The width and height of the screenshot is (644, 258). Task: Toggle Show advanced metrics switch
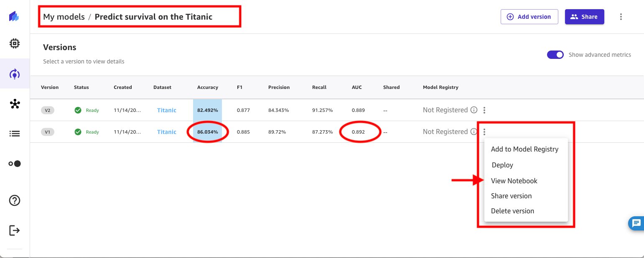pyautogui.click(x=555, y=55)
